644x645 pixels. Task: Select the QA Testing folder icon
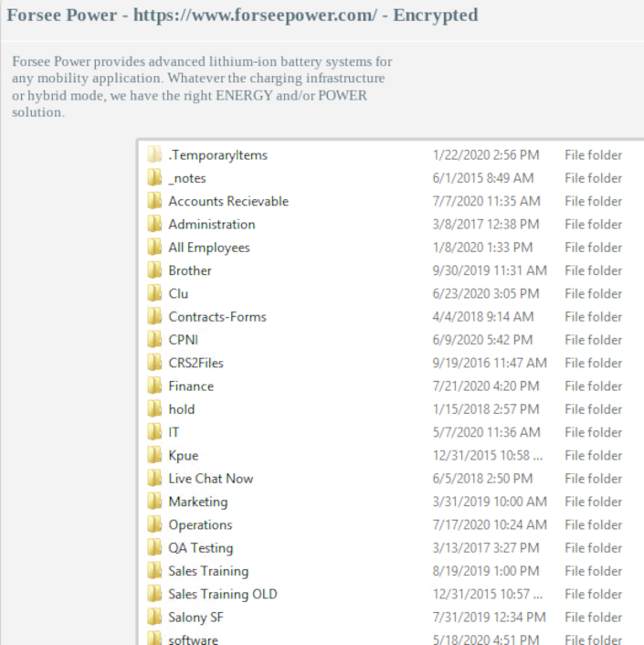point(154,548)
